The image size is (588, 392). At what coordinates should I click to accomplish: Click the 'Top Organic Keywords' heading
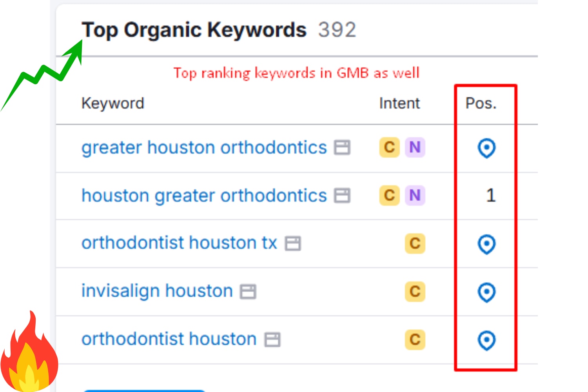pyautogui.click(x=194, y=30)
